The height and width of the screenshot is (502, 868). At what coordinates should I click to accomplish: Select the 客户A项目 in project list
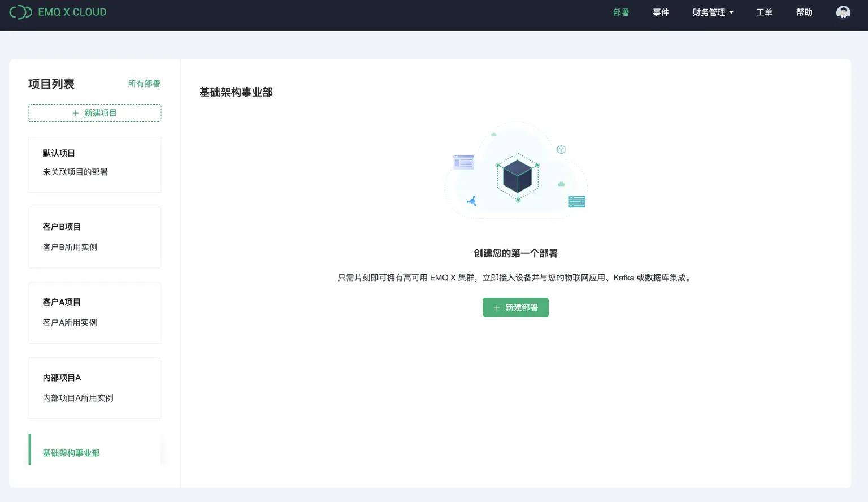(94, 313)
